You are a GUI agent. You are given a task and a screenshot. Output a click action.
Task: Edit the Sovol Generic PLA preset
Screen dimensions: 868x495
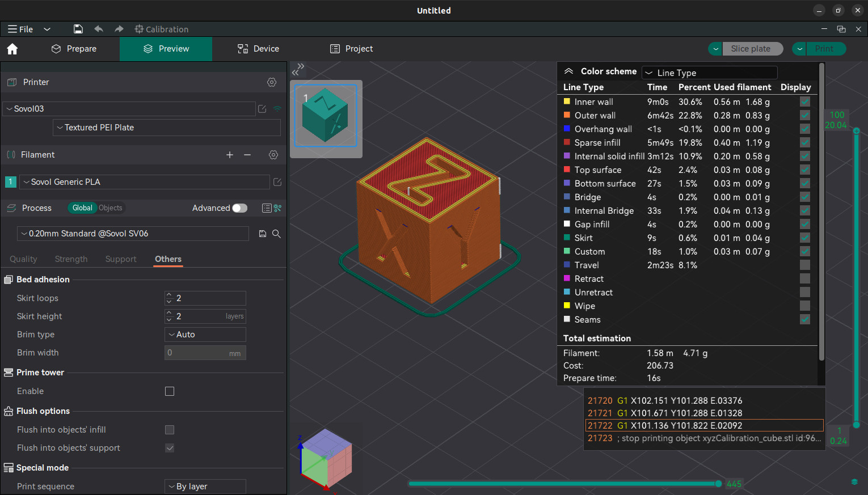277,182
